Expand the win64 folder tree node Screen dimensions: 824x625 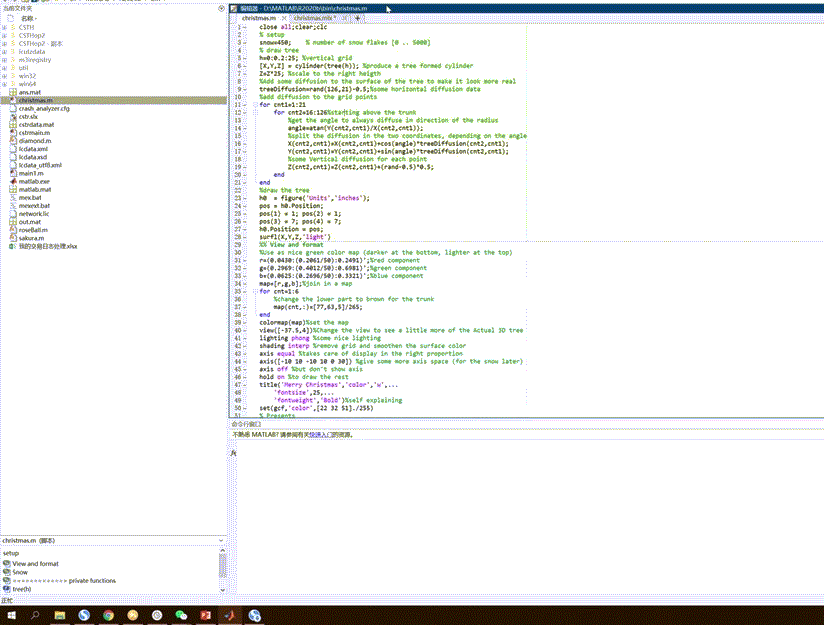tap(5, 84)
